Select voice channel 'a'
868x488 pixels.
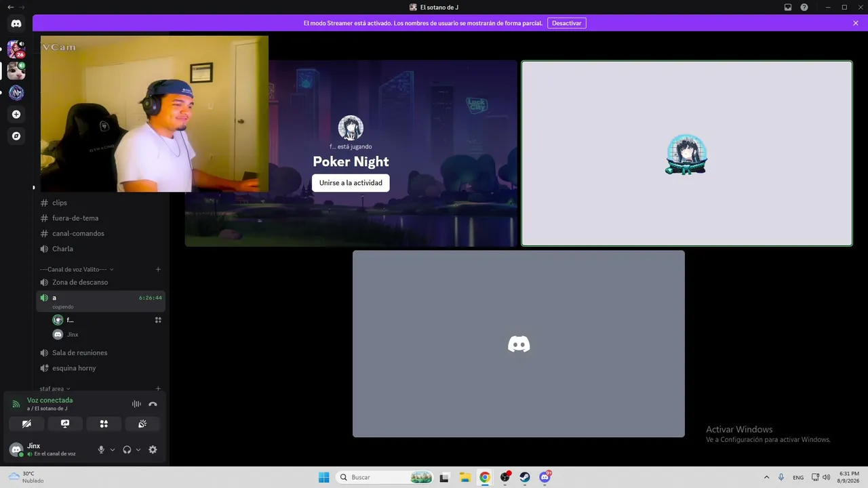100,301
